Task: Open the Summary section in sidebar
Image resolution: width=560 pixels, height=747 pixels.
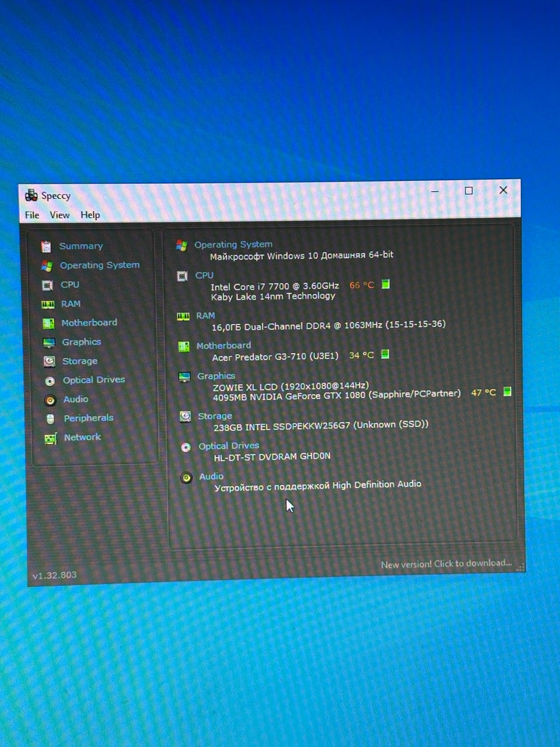Action: 80,246
